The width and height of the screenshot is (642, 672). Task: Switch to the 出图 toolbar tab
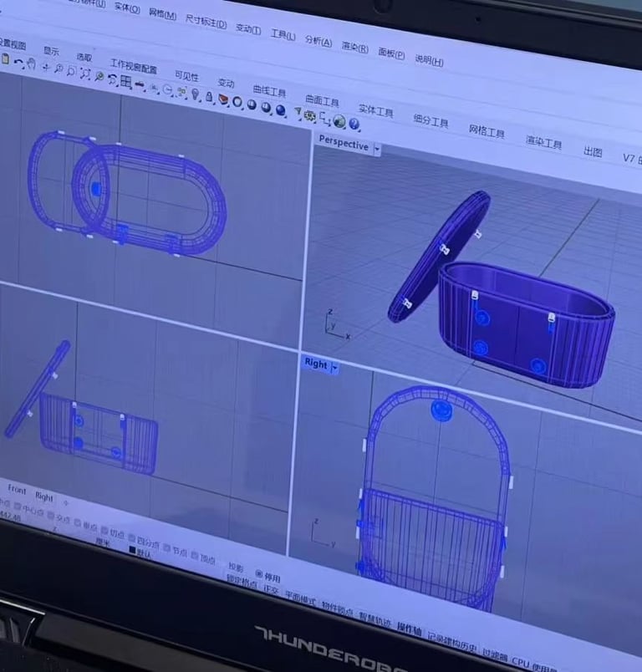tap(593, 151)
